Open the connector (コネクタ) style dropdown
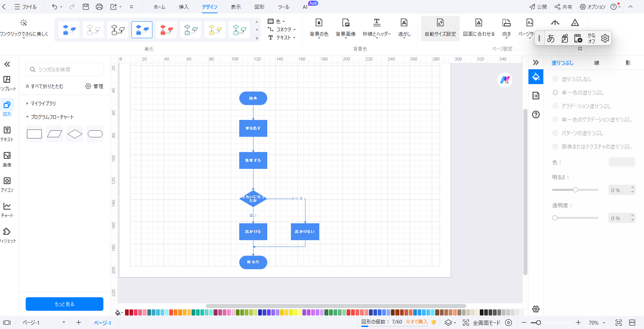Viewport: 644px width, 329px height. point(281,29)
